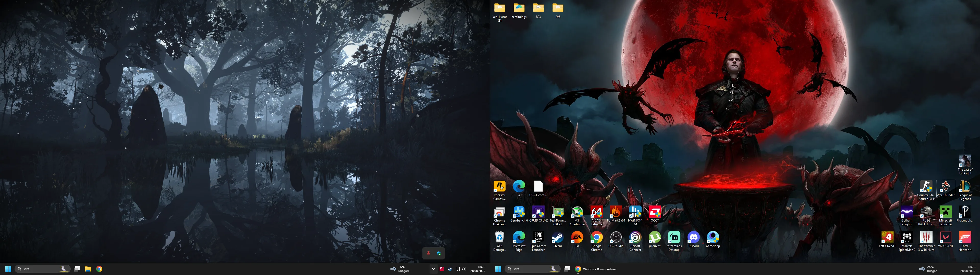
Task: Select the Discord desktop shortcut
Action: pos(693,240)
